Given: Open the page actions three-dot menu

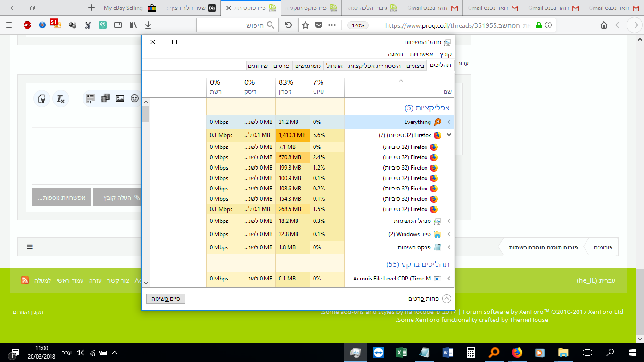Looking at the screenshot, I should point(332,25).
